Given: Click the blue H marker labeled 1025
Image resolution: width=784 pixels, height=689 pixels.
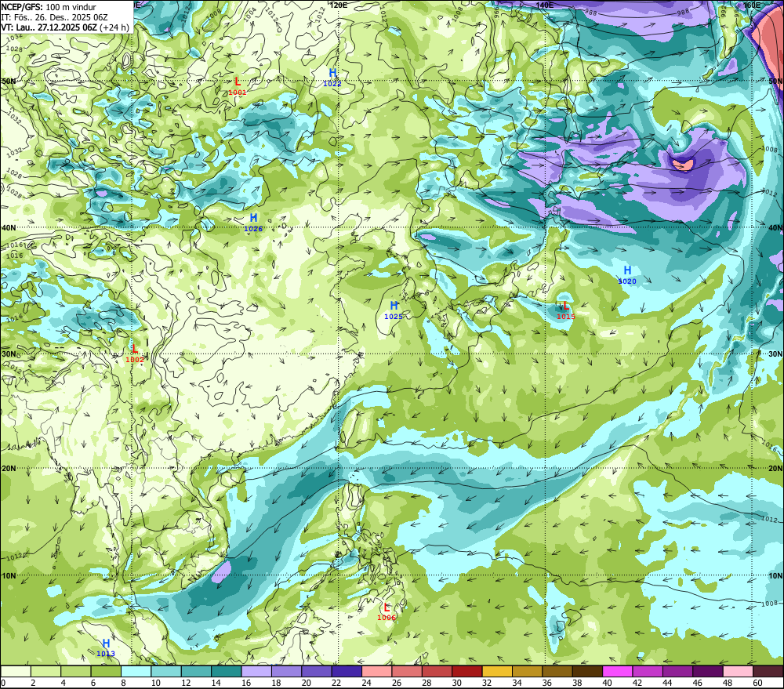Looking at the screenshot, I should click(x=394, y=306).
